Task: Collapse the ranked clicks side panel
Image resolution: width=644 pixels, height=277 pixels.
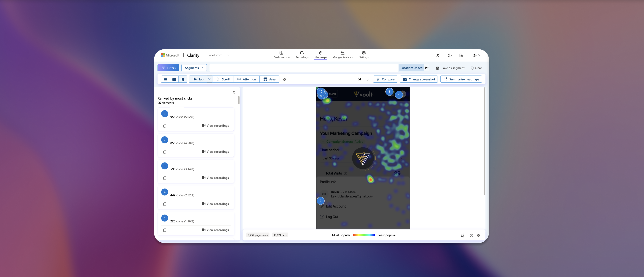Action: [x=234, y=92]
